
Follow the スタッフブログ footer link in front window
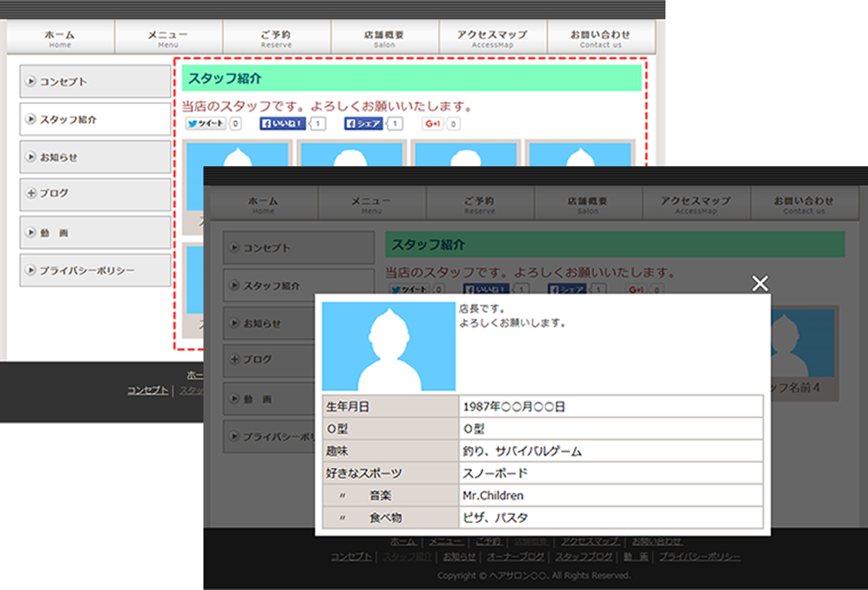584,557
